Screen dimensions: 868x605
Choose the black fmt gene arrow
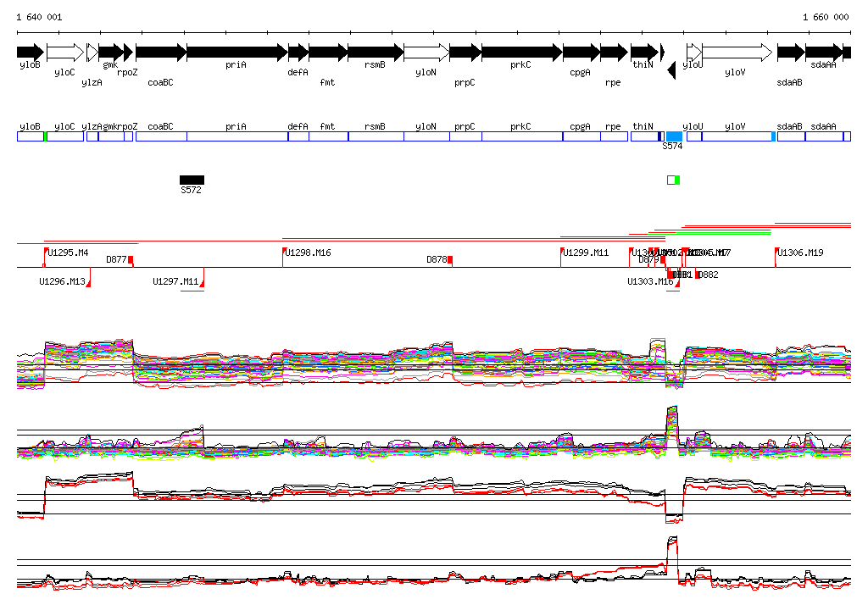pos(328,53)
